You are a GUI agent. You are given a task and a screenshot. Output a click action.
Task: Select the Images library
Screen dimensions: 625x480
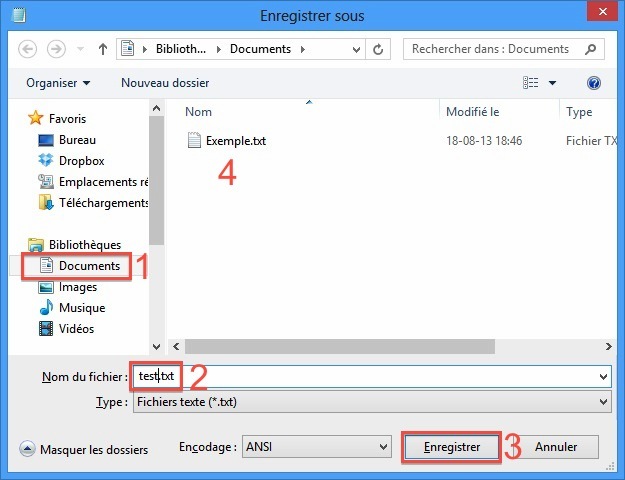[78, 287]
